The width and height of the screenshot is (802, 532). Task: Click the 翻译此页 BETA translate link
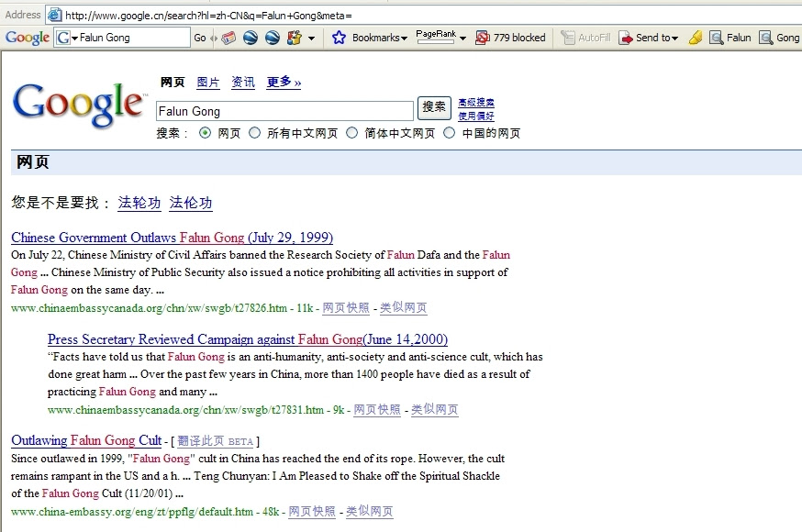point(216,441)
